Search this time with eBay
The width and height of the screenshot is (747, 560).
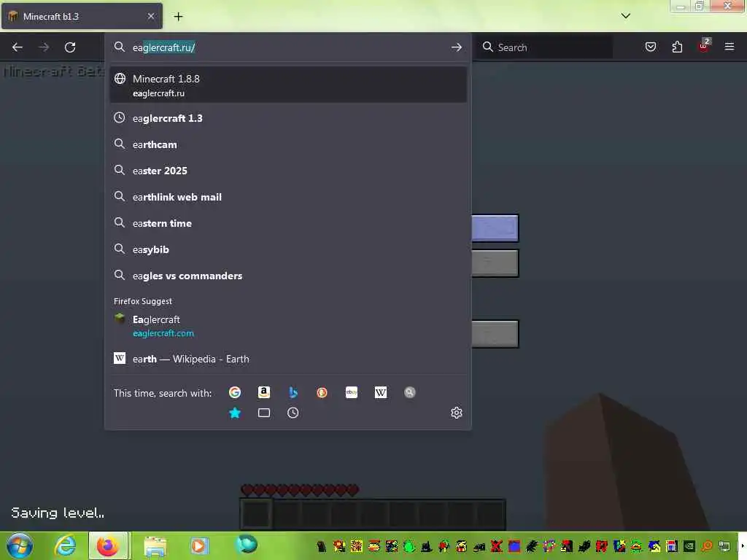click(x=352, y=392)
